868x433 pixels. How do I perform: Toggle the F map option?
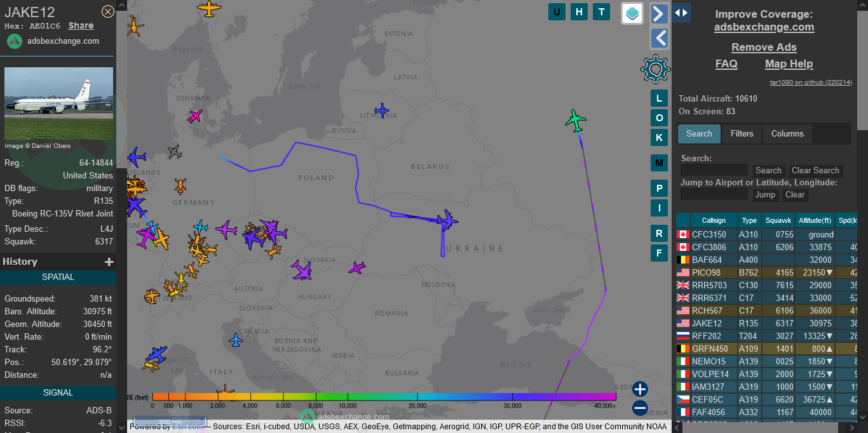[659, 253]
